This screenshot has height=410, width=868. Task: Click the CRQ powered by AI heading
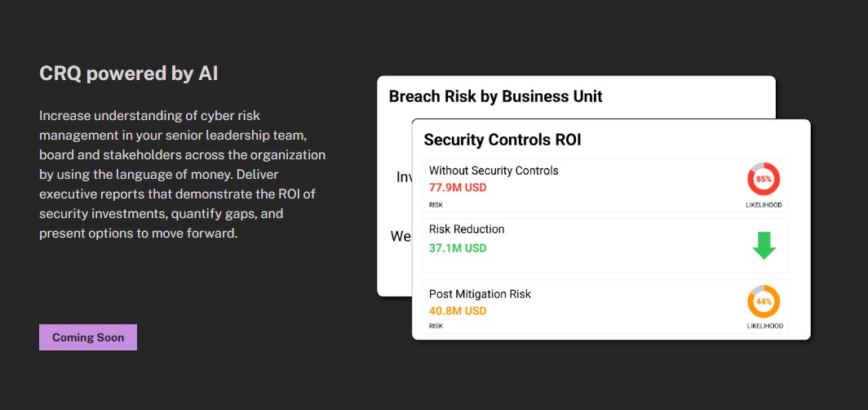128,74
